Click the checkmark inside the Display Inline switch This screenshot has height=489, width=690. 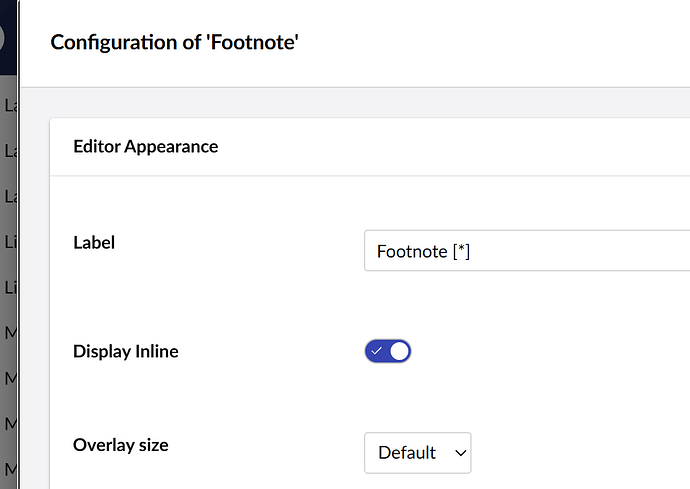pos(377,351)
